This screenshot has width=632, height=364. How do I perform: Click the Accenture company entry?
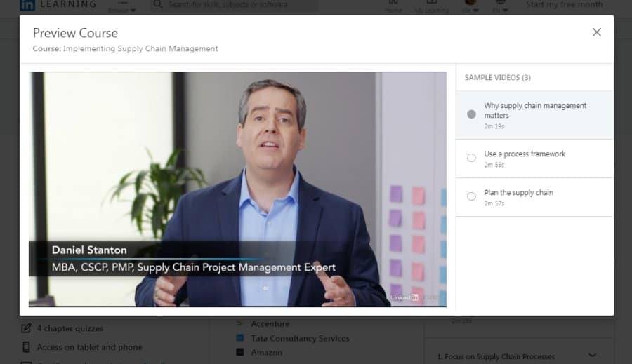click(x=270, y=324)
